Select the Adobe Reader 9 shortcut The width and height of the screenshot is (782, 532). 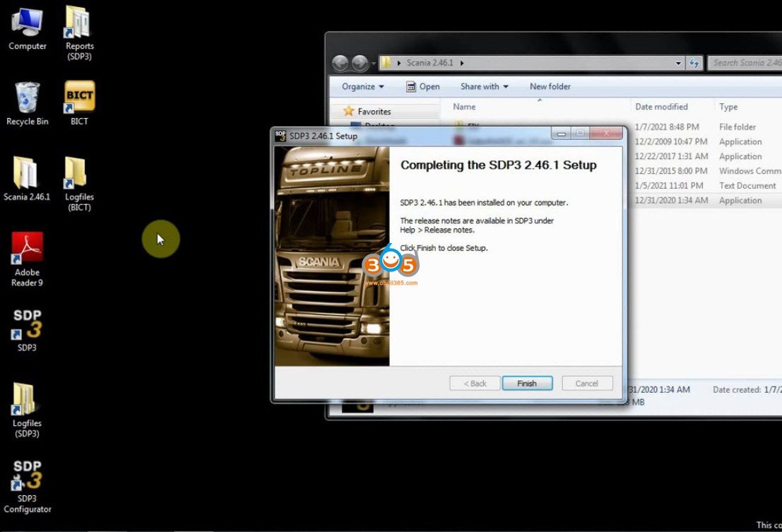tap(27, 259)
